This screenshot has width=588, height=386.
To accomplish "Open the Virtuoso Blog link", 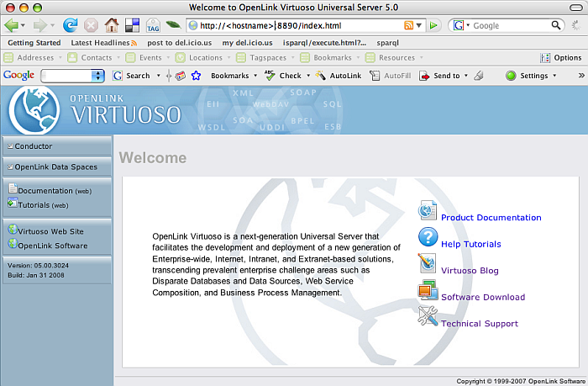I will [470, 270].
